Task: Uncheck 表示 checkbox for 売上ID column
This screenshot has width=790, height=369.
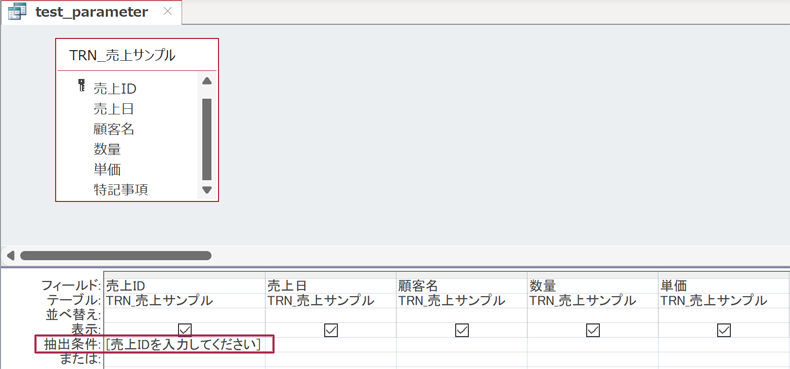Action: pos(185,330)
